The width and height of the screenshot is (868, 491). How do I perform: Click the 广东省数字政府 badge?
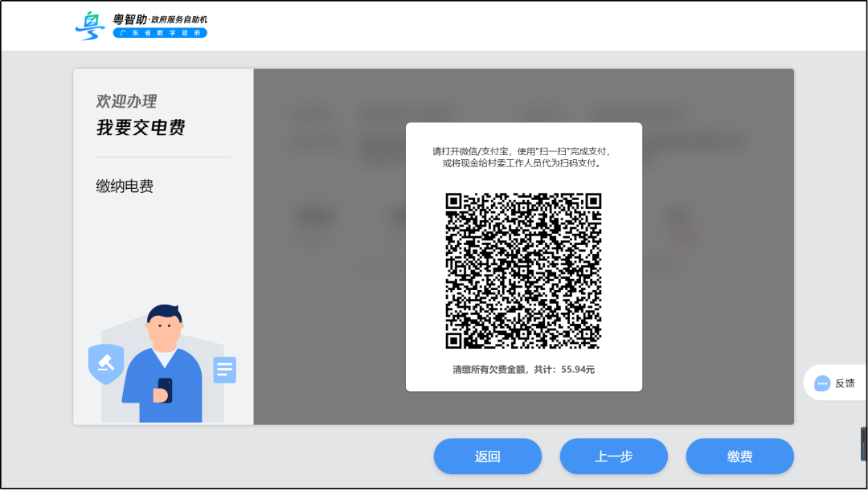159,33
